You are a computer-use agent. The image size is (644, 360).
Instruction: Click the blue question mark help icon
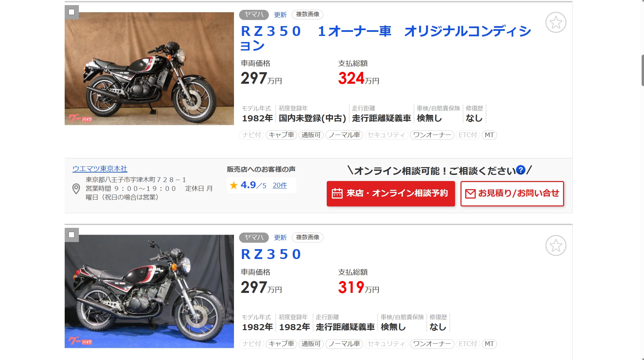[521, 170]
